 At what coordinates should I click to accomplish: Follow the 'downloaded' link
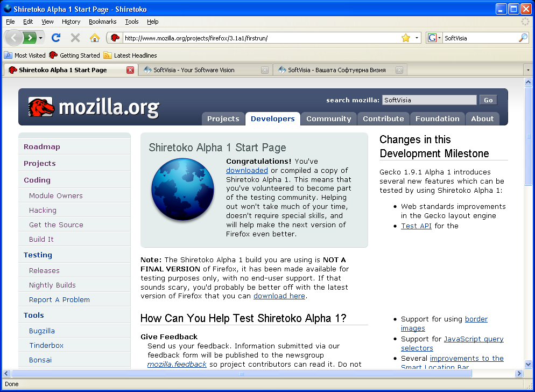point(247,170)
